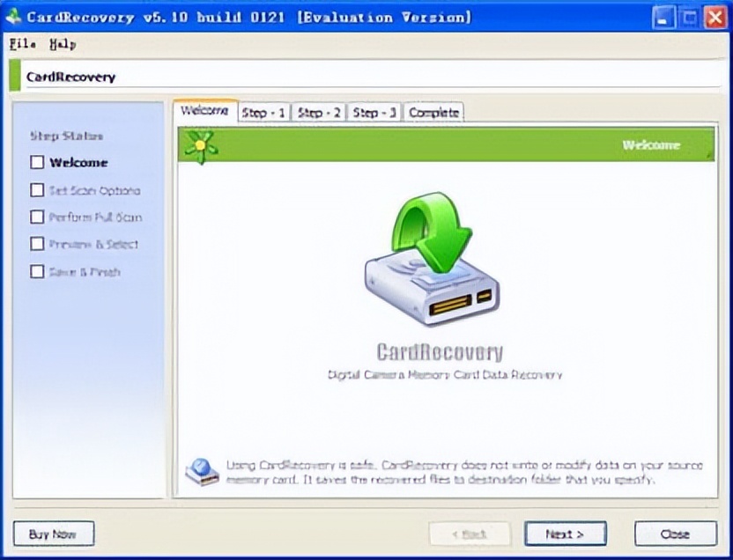Click the Buy Now button
The image size is (733, 560).
[54, 534]
